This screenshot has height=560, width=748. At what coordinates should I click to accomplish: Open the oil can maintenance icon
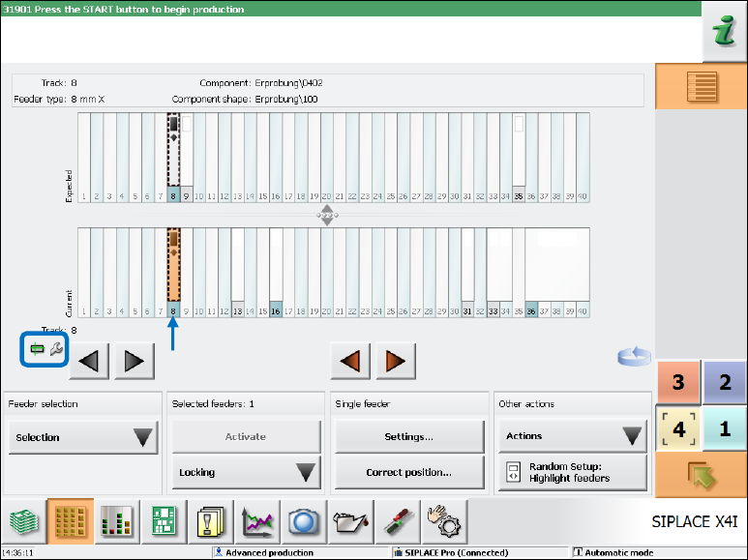coord(352,522)
